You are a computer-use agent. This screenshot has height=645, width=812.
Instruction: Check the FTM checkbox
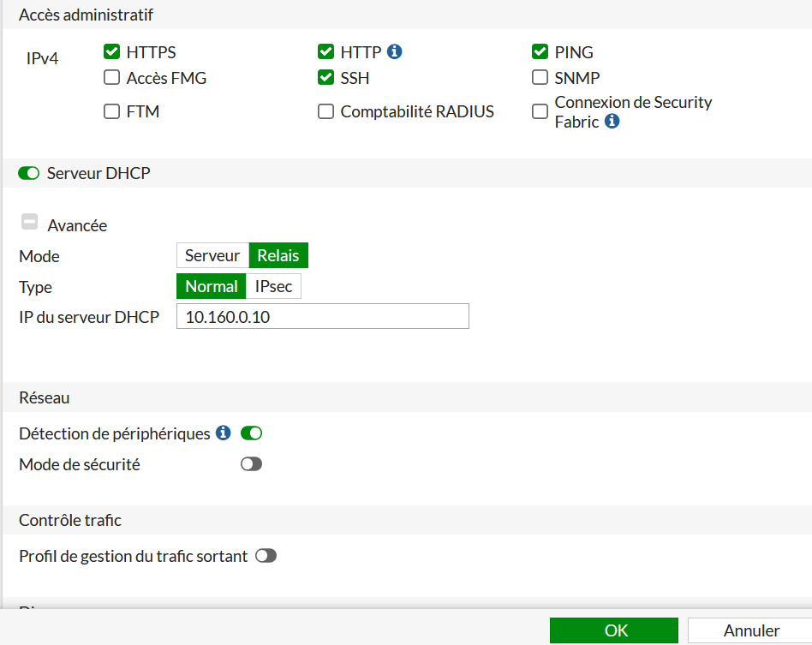pyautogui.click(x=111, y=111)
